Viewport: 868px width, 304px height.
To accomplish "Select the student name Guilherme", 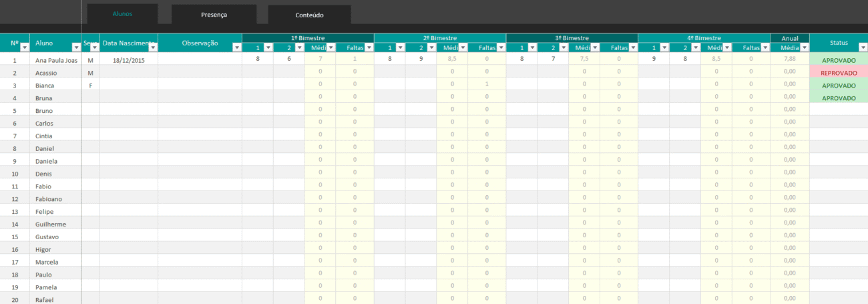I will (51, 224).
